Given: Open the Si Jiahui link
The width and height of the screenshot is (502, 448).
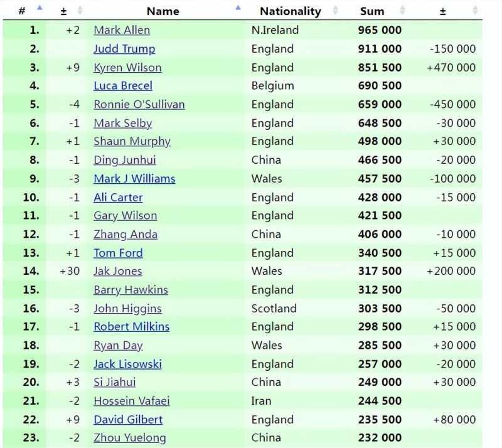Looking at the screenshot, I should (114, 382).
